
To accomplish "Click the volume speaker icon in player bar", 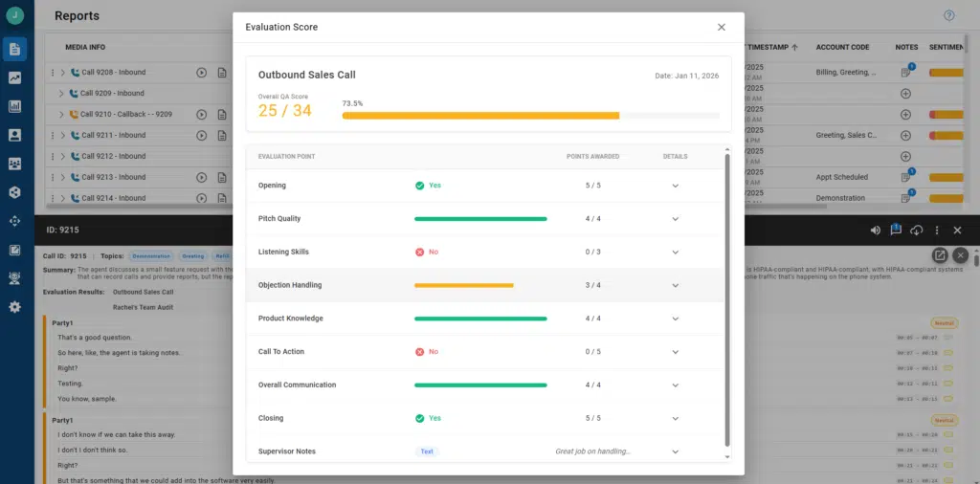I will (875, 231).
